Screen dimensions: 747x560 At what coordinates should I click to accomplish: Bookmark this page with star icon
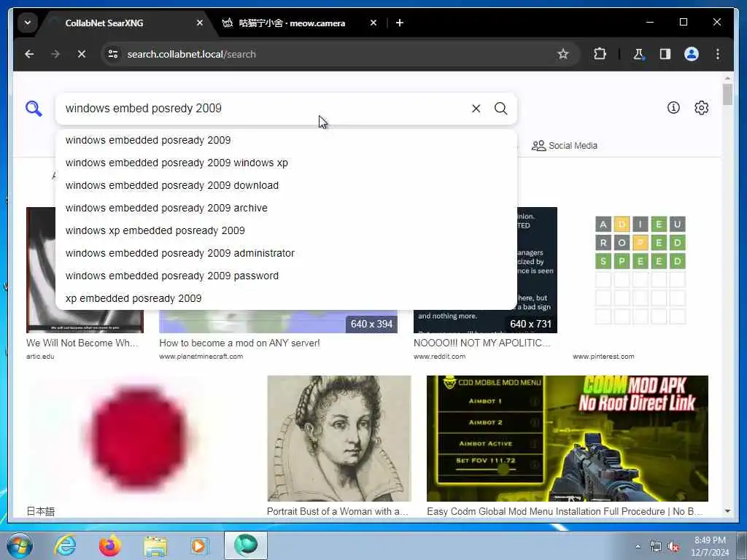[x=563, y=54]
